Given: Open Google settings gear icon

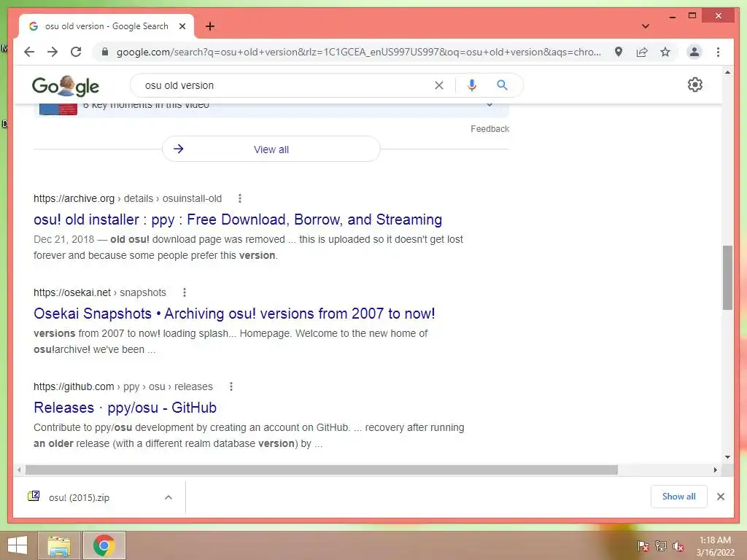Looking at the screenshot, I should pos(694,85).
